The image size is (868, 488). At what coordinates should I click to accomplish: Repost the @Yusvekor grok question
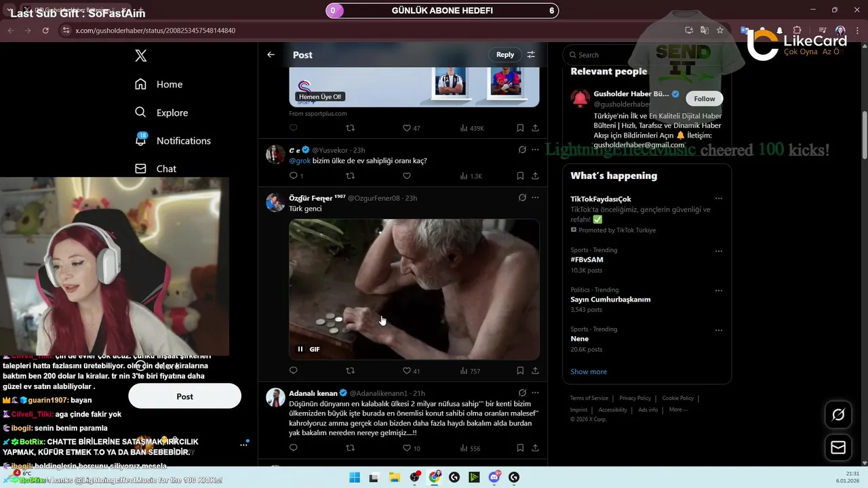350,176
